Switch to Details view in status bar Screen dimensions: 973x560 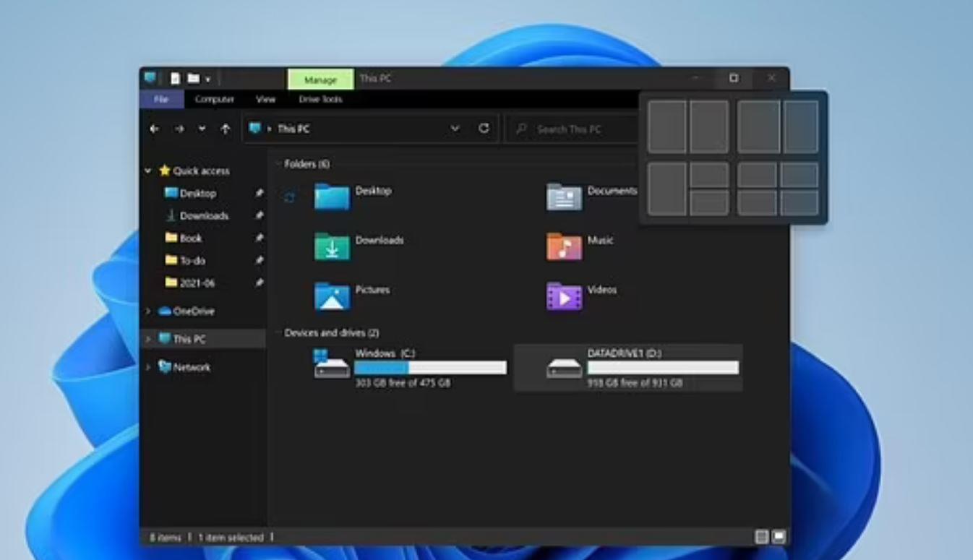click(761, 537)
